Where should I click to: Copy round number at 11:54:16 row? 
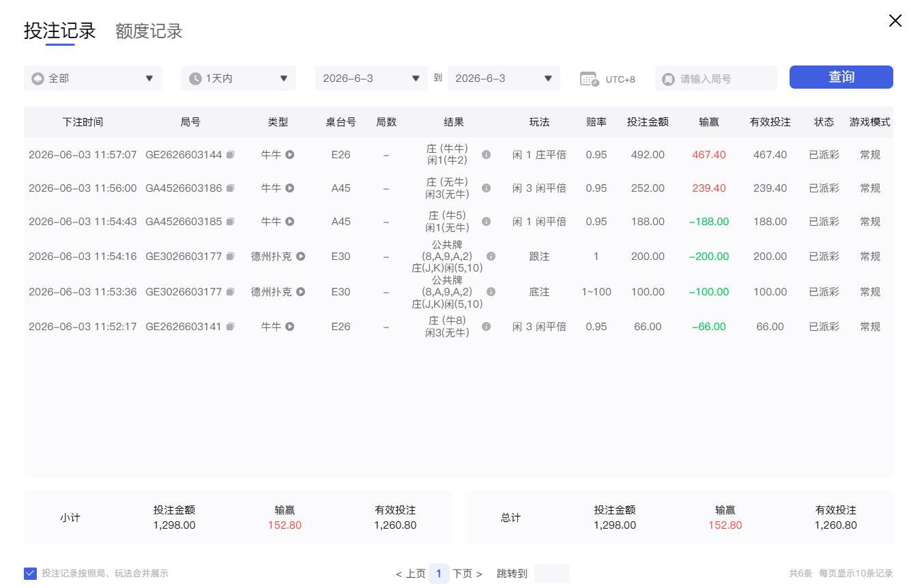pos(231,256)
